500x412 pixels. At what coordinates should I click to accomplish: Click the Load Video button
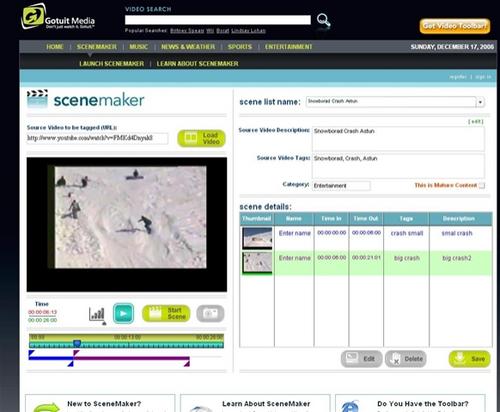point(201,138)
